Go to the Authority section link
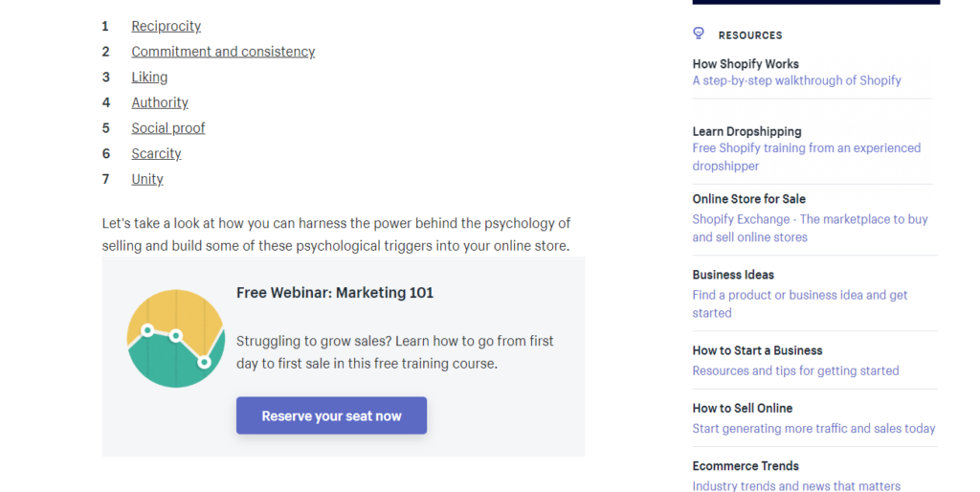980x492 pixels. point(160,102)
